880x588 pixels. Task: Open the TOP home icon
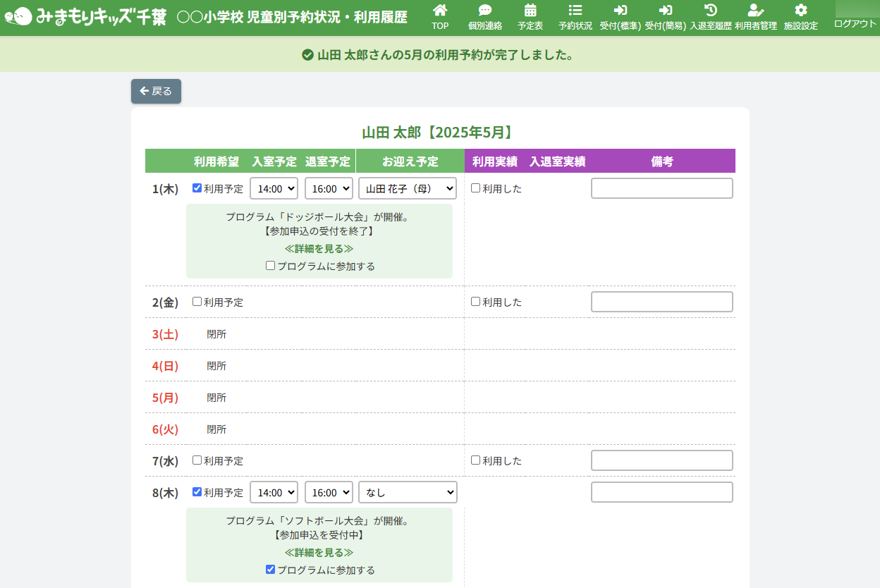440,11
